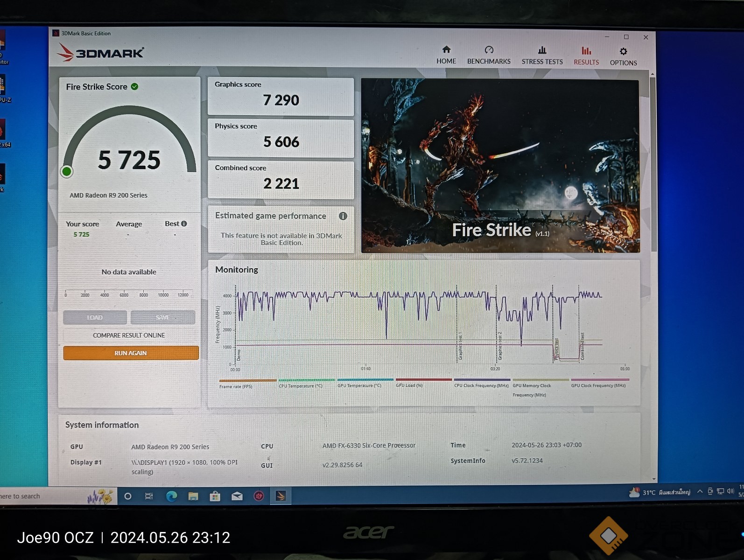Click the info icon beside Estimated game performance
This screenshot has height=560, width=744.
point(343,216)
